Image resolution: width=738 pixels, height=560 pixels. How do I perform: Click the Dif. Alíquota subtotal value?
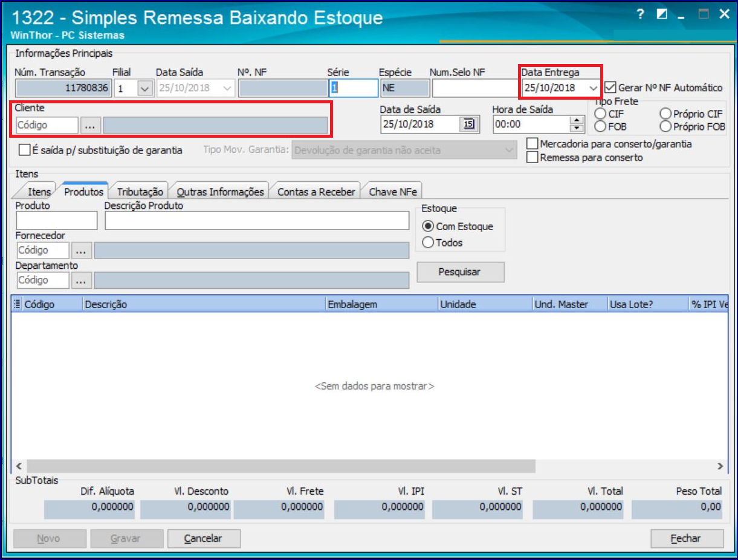pos(90,509)
